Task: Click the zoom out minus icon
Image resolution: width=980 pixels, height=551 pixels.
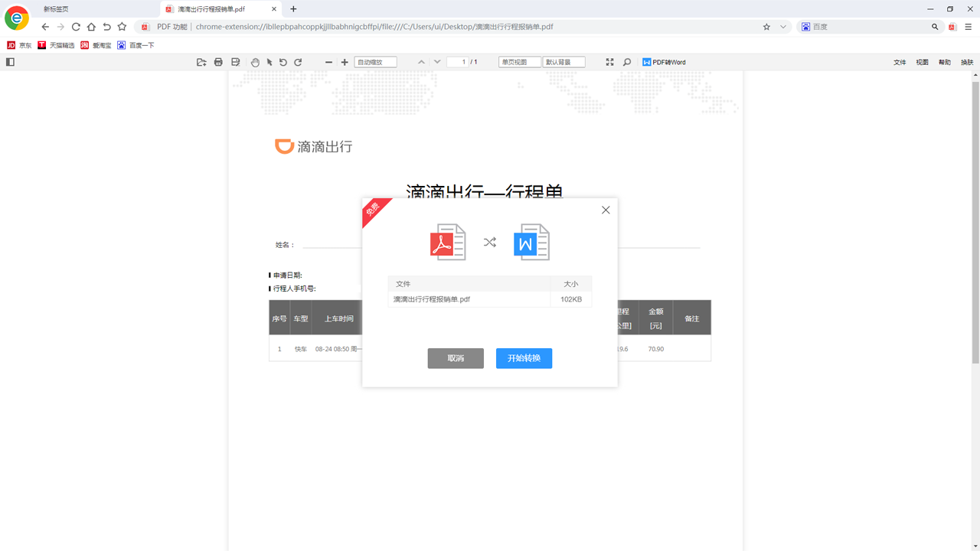Action: tap(329, 62)
